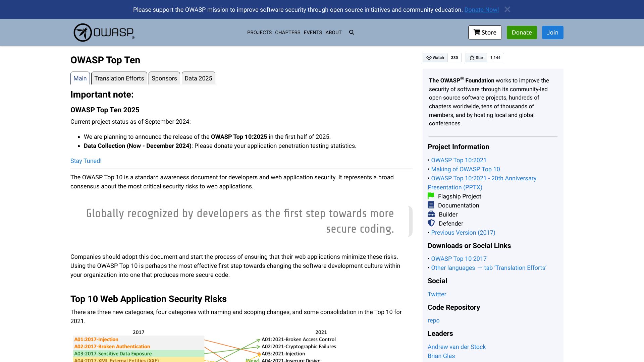Open the Data 2025 tab
The width and height of the screenshot is (644, 362).
point(198,78)
